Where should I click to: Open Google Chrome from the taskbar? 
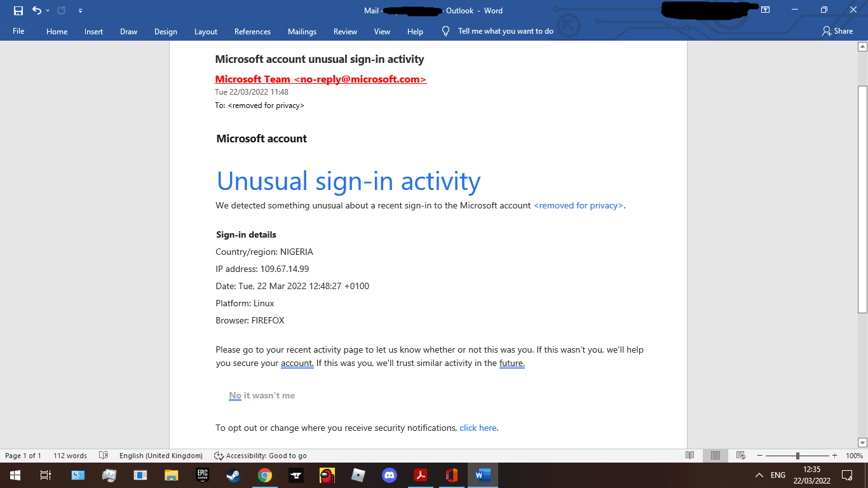pyautogui.click(x=265, y=475)
